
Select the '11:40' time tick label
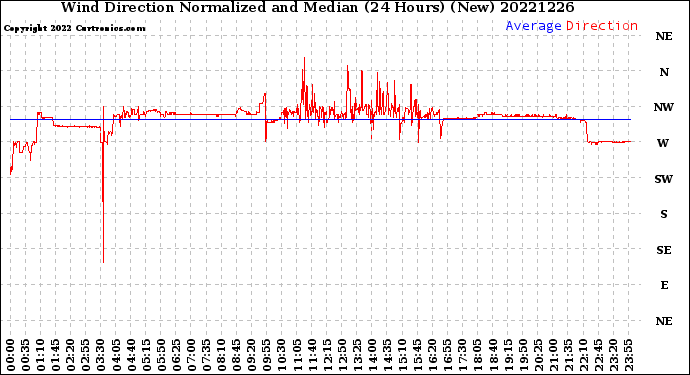[312, 355]
